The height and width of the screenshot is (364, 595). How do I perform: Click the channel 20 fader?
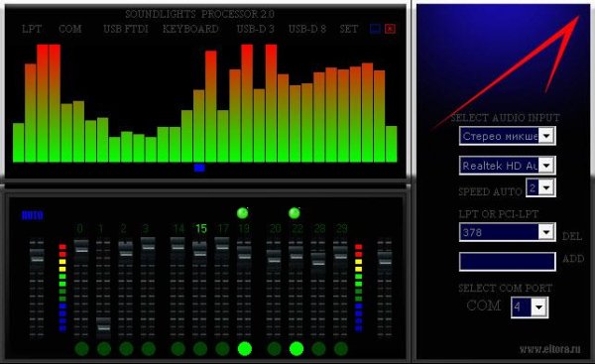[x=274, y=260]
